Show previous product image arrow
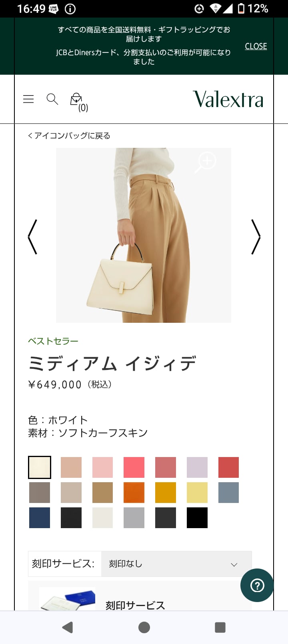Image resolution: width=288 pixels, height=644 pixels. (x=32, y=237)
